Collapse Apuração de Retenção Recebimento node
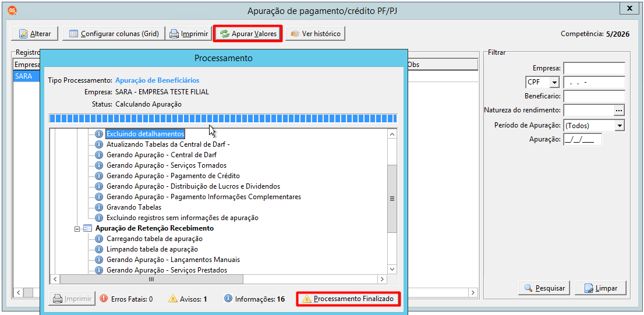This screenshot has width=644, height=315. [77, 228]
